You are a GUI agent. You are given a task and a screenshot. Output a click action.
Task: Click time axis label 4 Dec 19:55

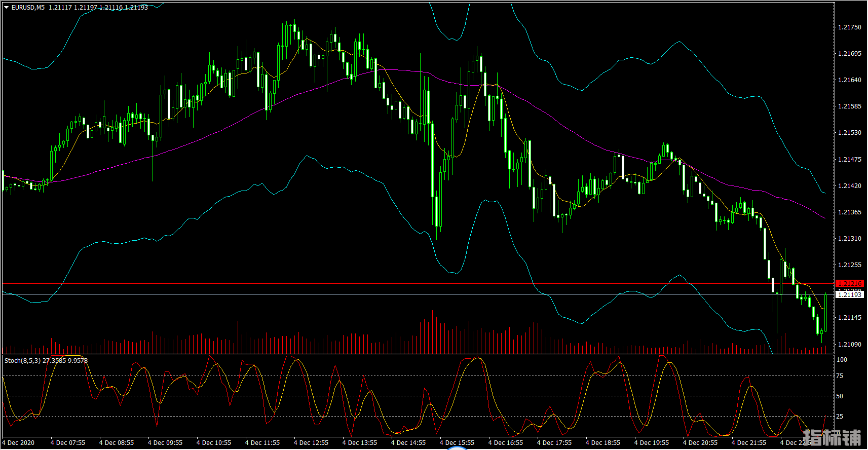(x=652, y=443)
